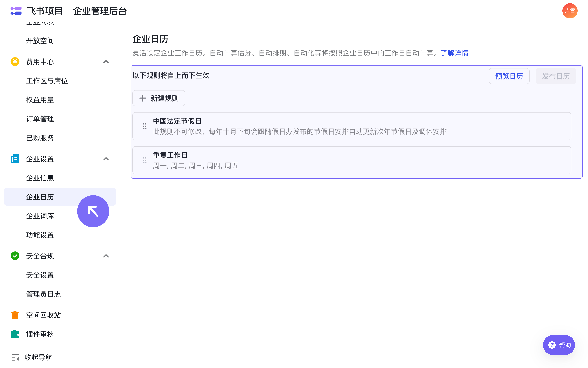Go to 权益用量 page

tap(40, 100)
